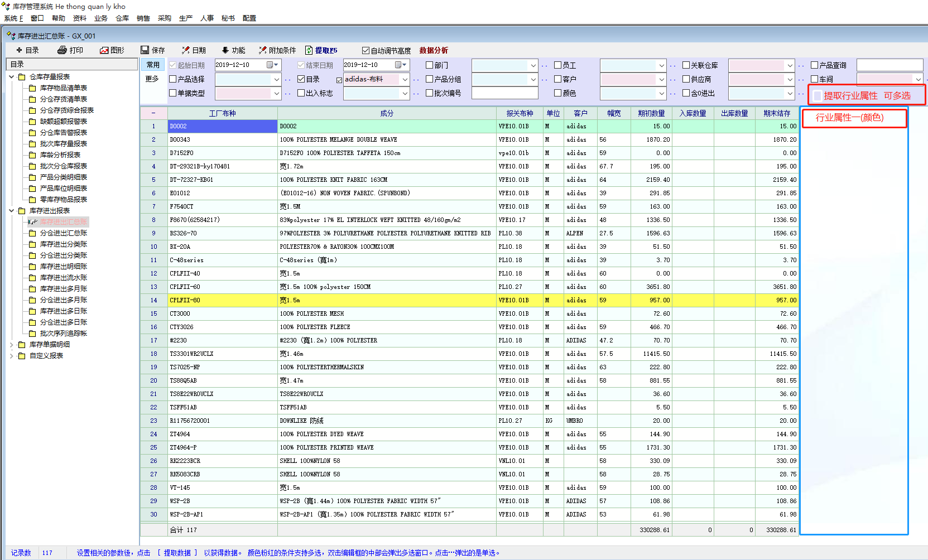Click the 附加条件 toolbar icon
The width and height of the screenshot is (928, 560).
[x=262, y=50]
